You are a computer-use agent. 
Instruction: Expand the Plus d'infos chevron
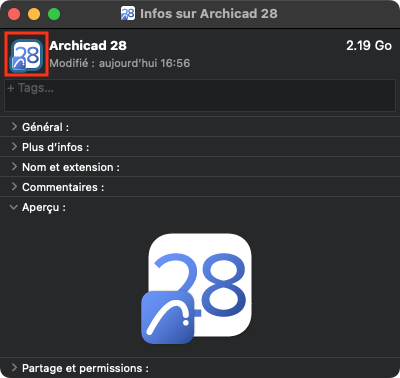14,147
